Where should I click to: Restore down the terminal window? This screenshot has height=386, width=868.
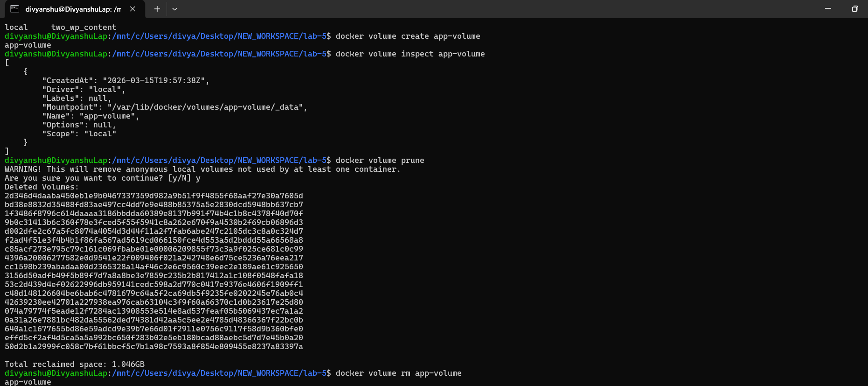point(854,9)
